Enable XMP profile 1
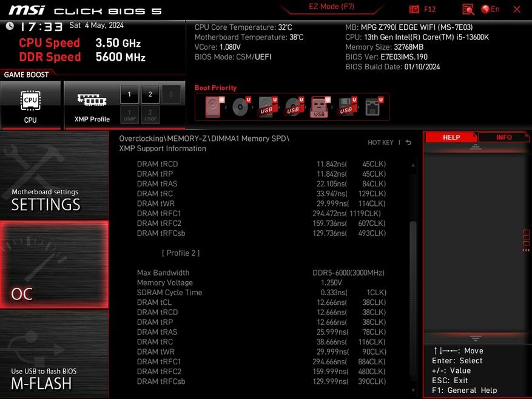The width and height of the screenshot is (532, 399). point(129,94)
